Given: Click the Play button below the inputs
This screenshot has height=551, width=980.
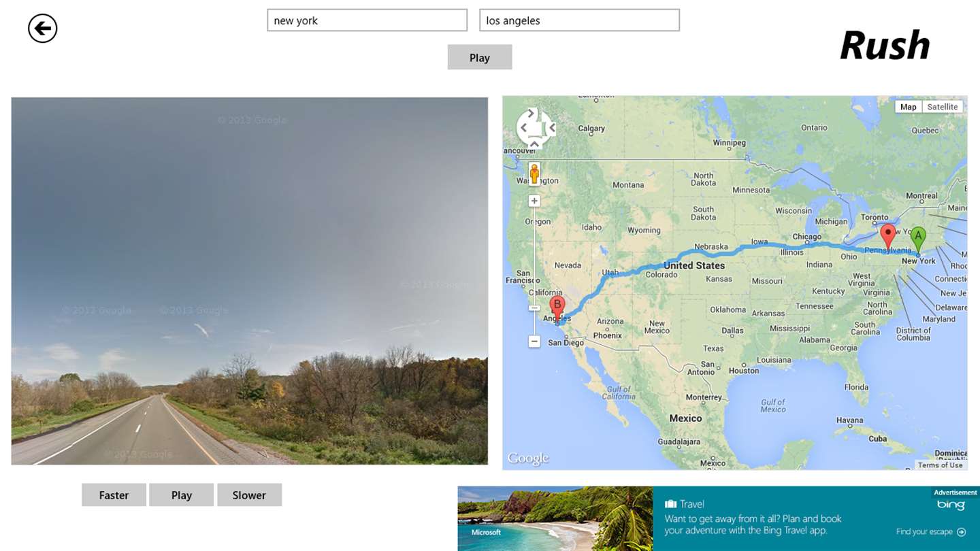Looking at the screenshot, I should click(480, 58).
